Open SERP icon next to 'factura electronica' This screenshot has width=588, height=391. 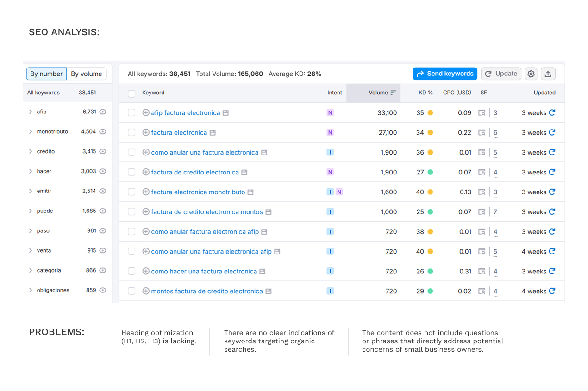point(213,133)
